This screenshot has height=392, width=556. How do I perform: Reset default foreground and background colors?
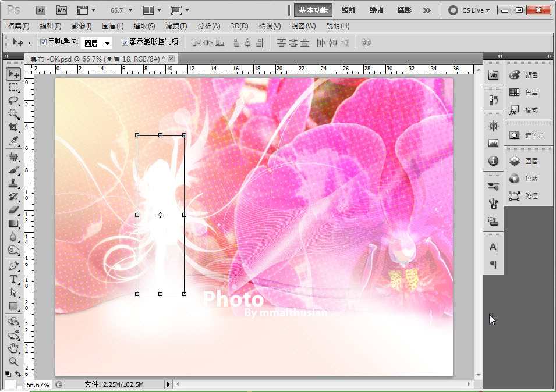(8, 373)
